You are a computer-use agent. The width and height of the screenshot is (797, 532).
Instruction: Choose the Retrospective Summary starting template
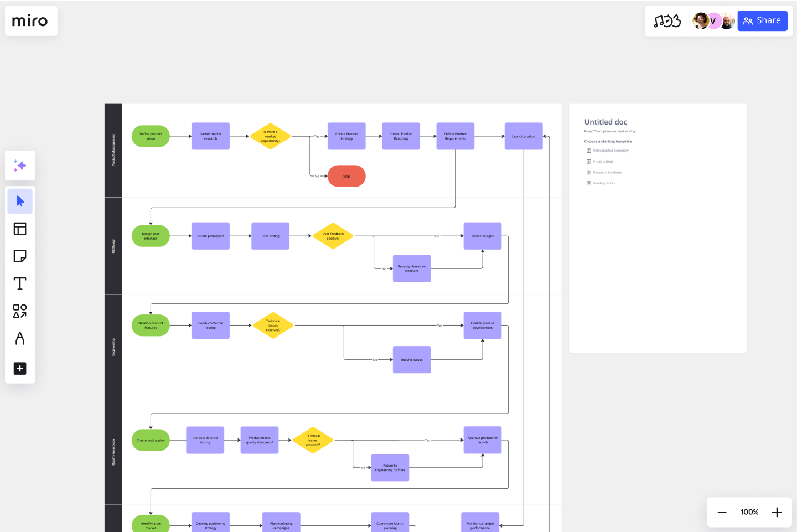(611, 150)
